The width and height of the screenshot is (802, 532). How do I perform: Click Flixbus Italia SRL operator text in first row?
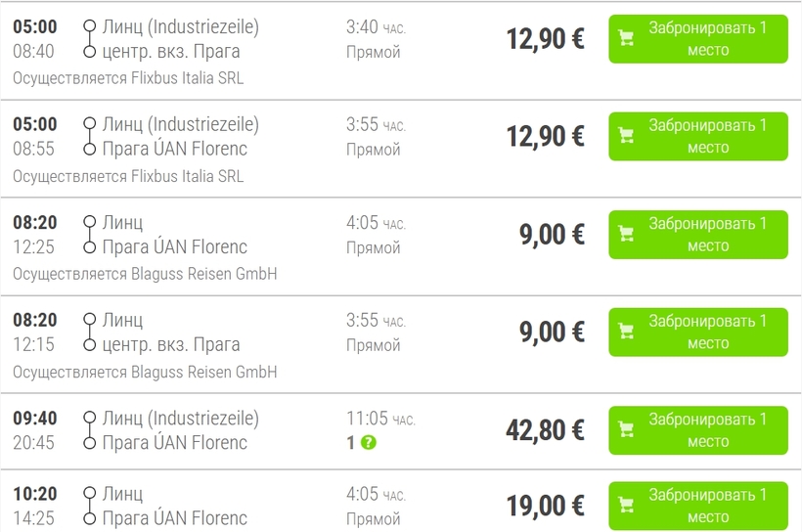pos(187,78)
